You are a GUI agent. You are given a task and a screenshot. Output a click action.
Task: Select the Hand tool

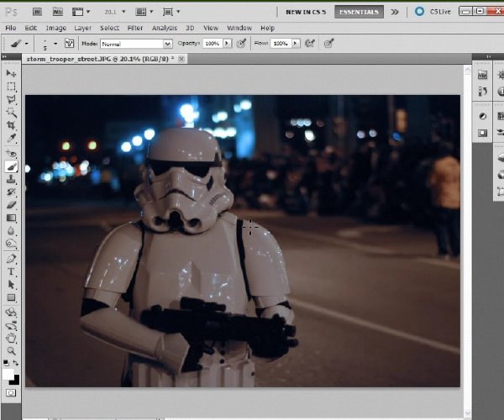(x=11, y=338)
